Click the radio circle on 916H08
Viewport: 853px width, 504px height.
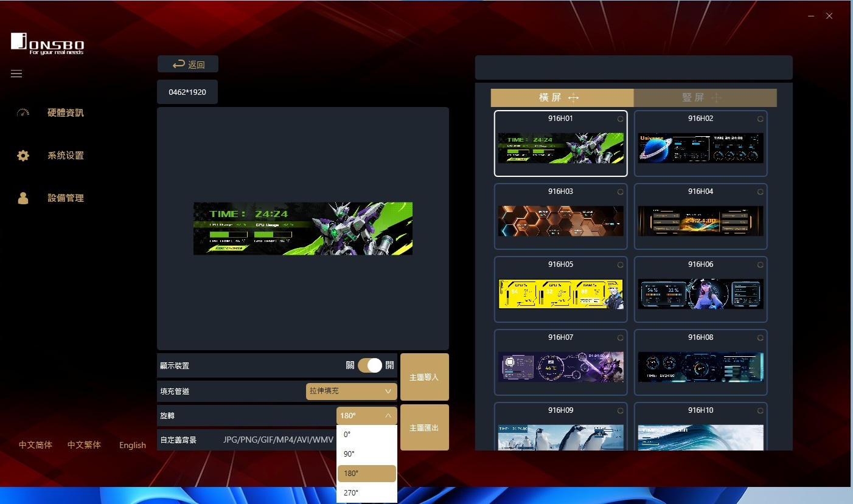tap(760, 338)
